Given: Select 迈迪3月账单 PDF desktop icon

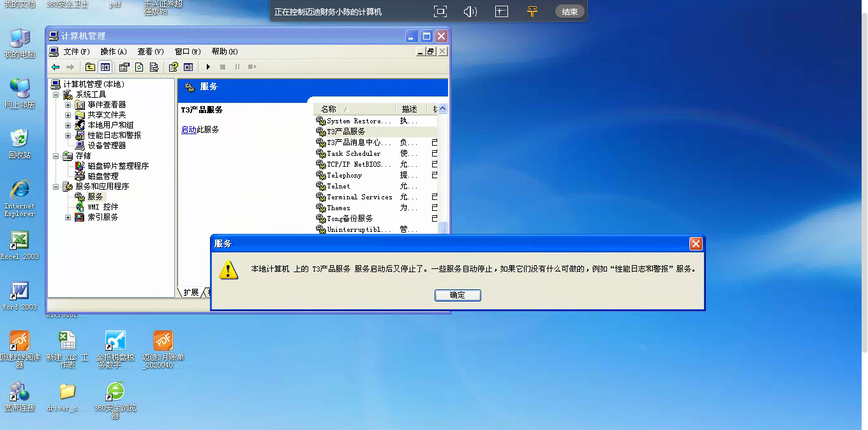Looking at the screenshot, I should (163, 349).
